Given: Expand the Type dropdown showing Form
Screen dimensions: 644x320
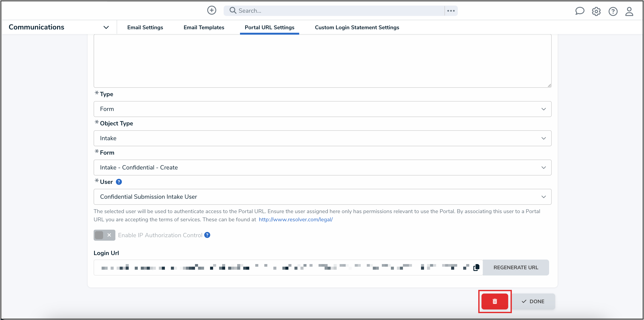Looking at the screenshot, I should pyautogui.click(x=322, y=109).
